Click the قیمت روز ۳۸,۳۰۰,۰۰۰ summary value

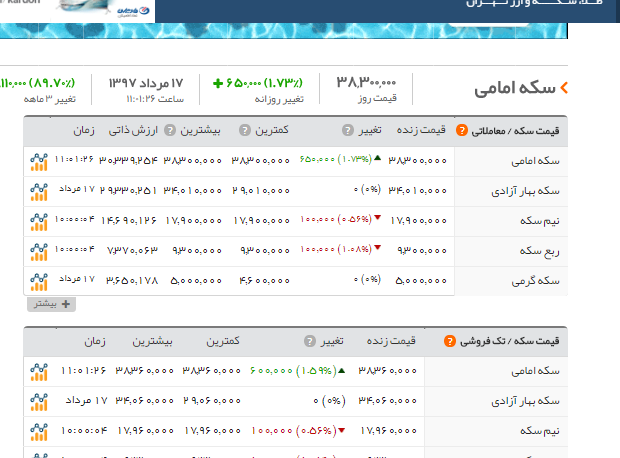coord(366,82)
